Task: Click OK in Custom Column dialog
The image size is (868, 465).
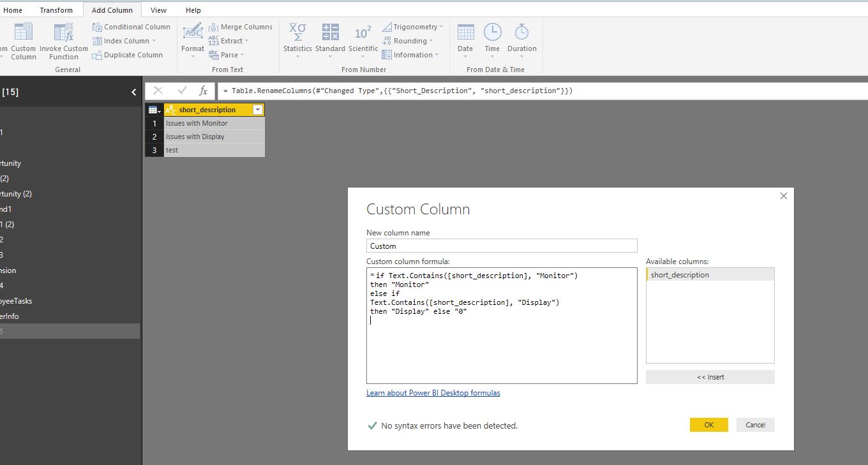Action: pos(708,425)
